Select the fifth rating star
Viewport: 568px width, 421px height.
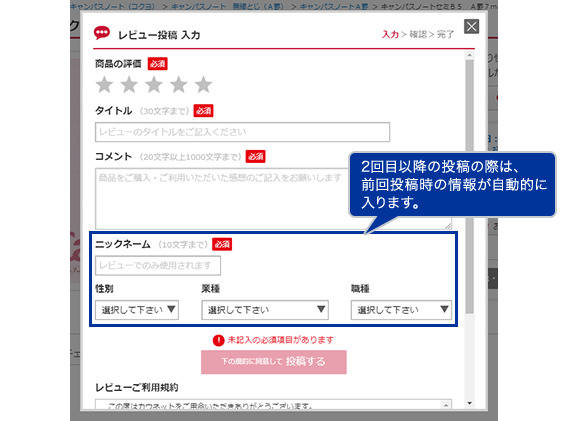(x=203, y=85)
